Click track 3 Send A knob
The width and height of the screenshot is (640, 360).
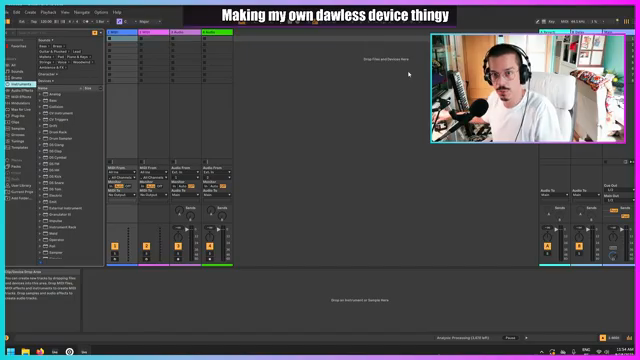(179, 211)
